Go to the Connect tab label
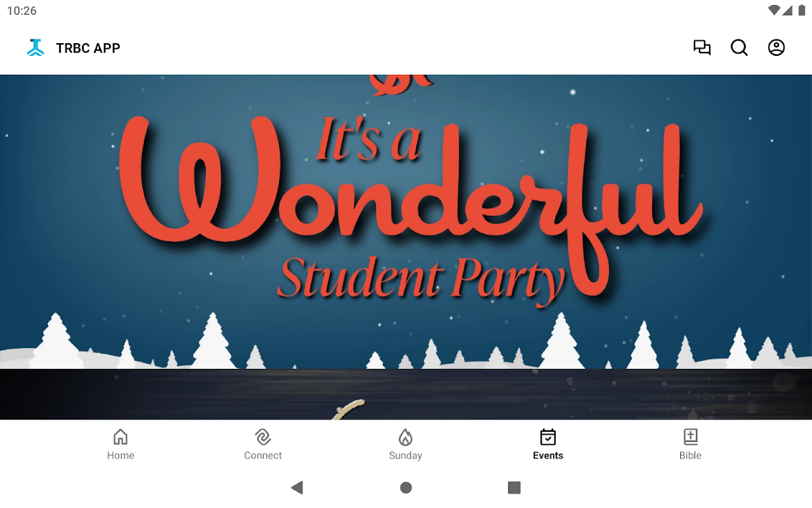This screenshot has height=508, width=812. (263, 455)
